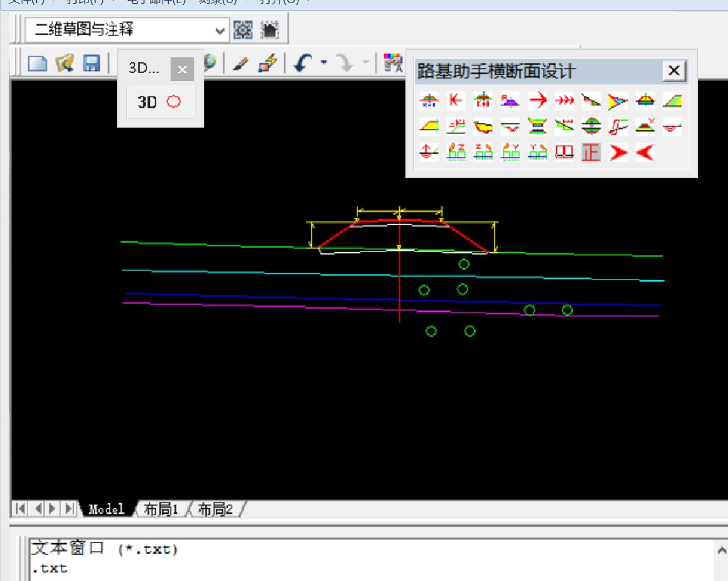This screenshot has width=728, height=581.
Task: Switch to the 布局2 layout tab
Action: [215, 509]
